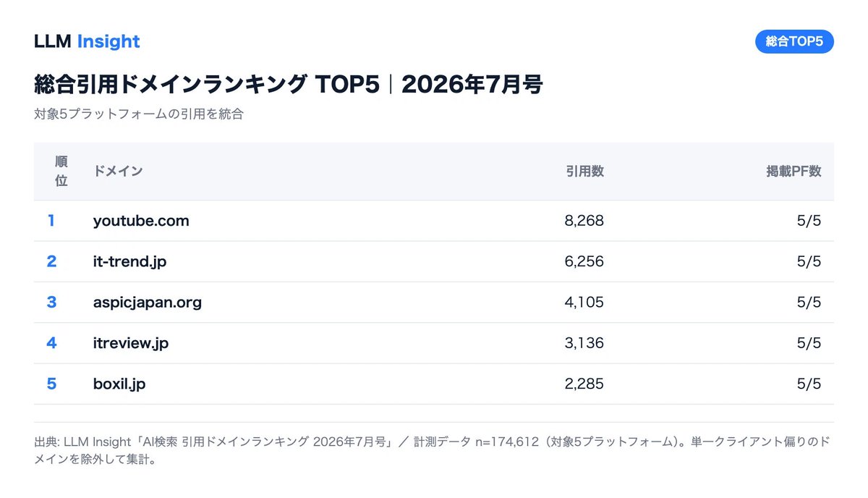Viewport: 868px width, 498px height.
Task: Click the ドメイン column header
Action: click(x=118, y=171)
